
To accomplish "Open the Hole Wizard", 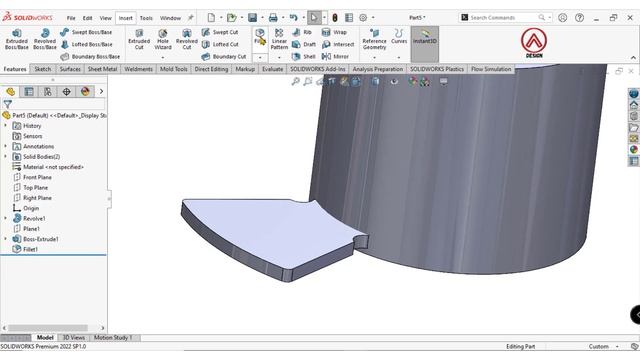I will pos(162,39).
